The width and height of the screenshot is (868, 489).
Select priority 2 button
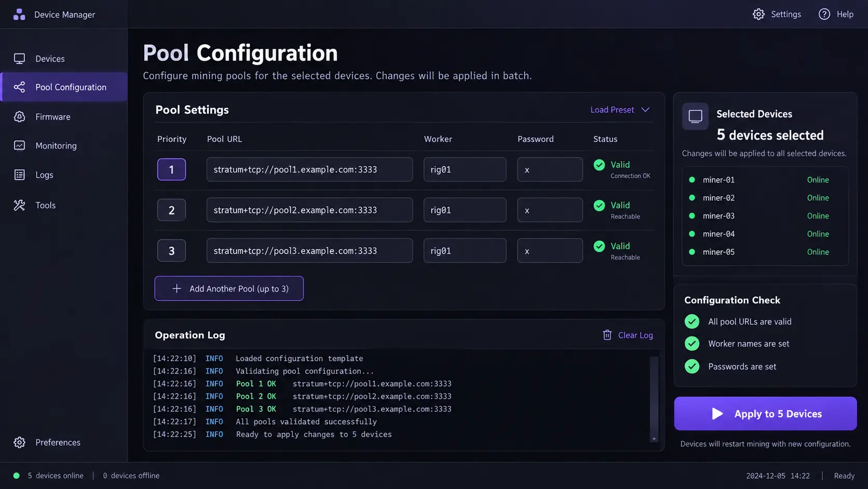pos(171,210)
